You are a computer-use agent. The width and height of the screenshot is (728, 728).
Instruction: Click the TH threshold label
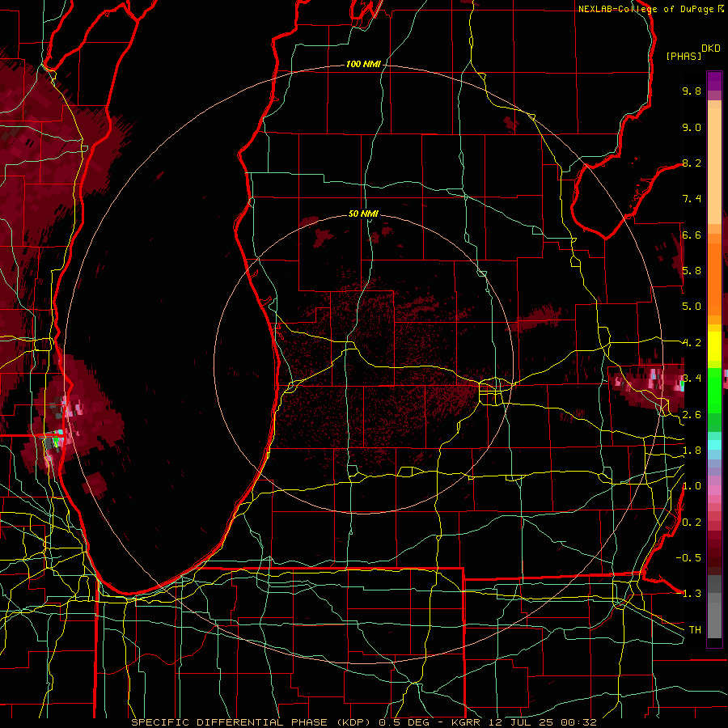pos(695,630)
